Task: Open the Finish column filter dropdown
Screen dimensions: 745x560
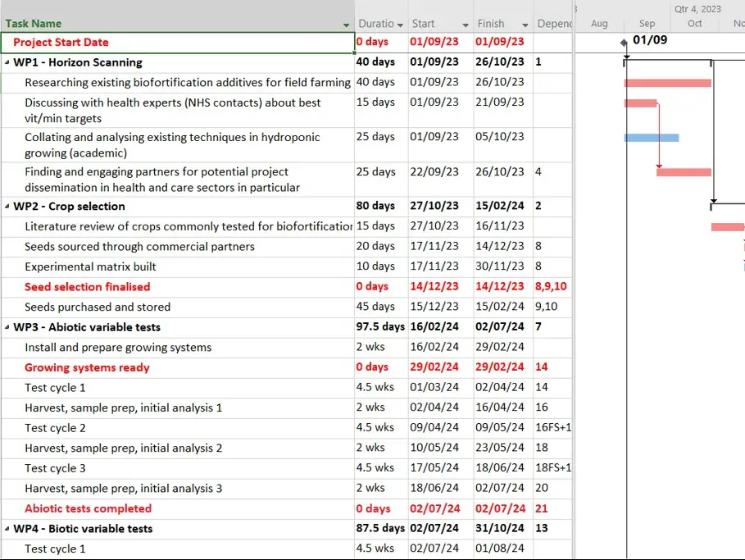Action: tap(525, 25)
